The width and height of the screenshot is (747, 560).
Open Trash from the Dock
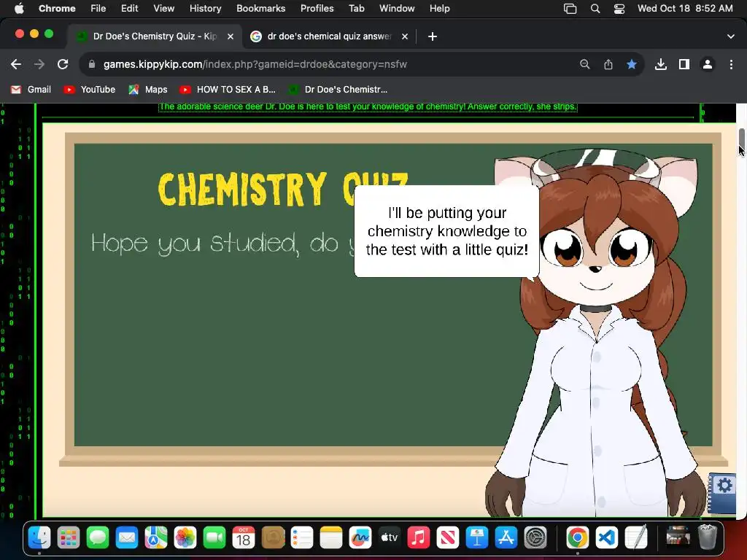(x=708, y=538)
